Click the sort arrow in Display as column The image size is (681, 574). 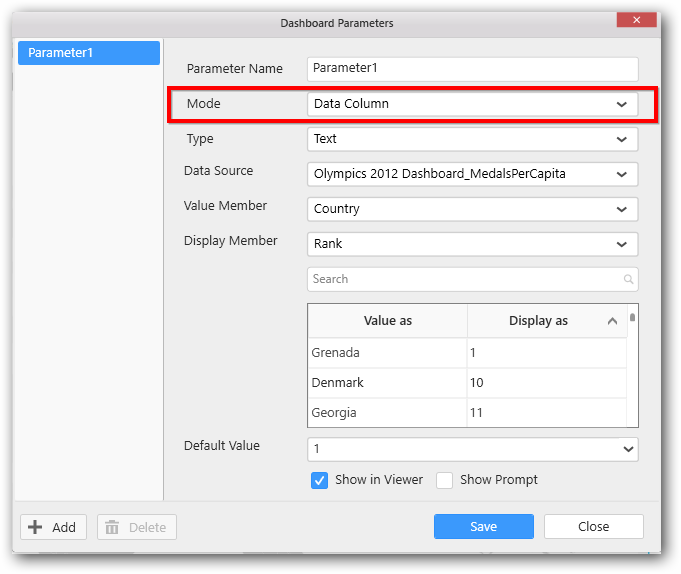[x=612, y=321]
